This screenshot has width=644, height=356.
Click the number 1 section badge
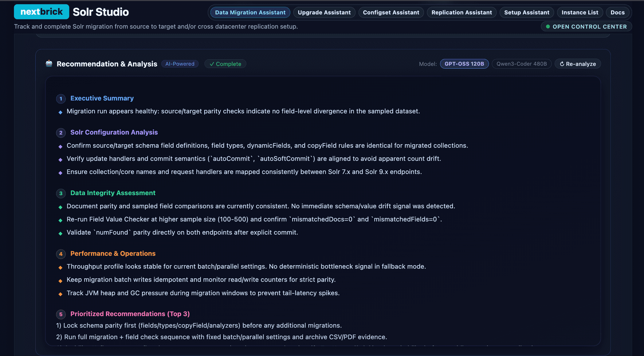pos(61,99)
